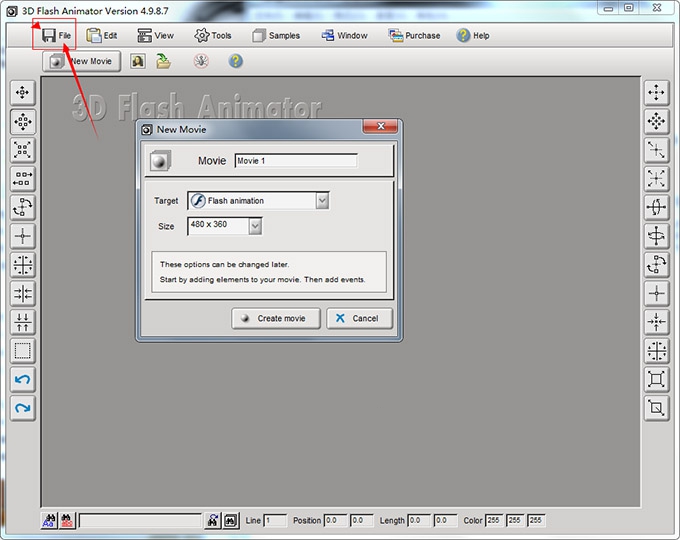Click the blue Redo arrow
Viewport: 680px width, 540px height.
point(23,408)
